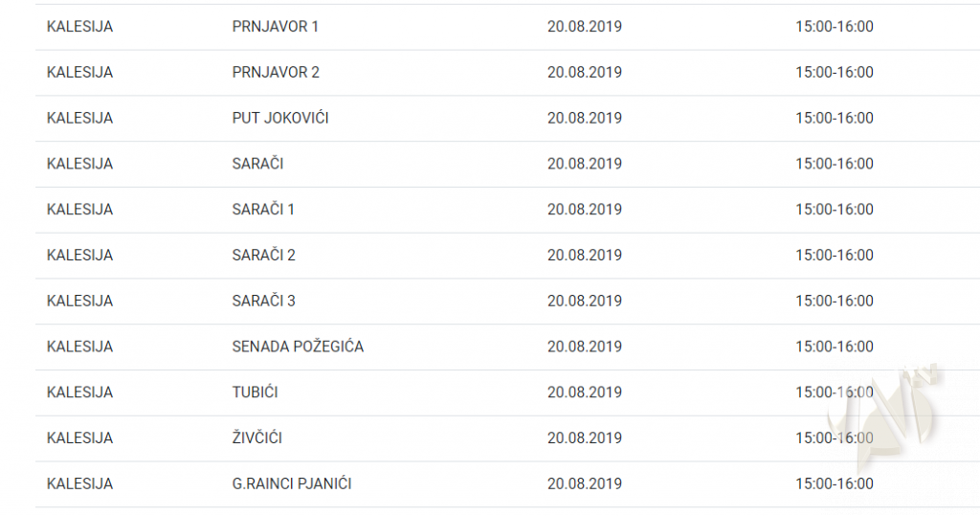980x516 pixels.
Task: Select the 15:00-16:00 time for SARAČI 3
Action: tap(834, 302)
